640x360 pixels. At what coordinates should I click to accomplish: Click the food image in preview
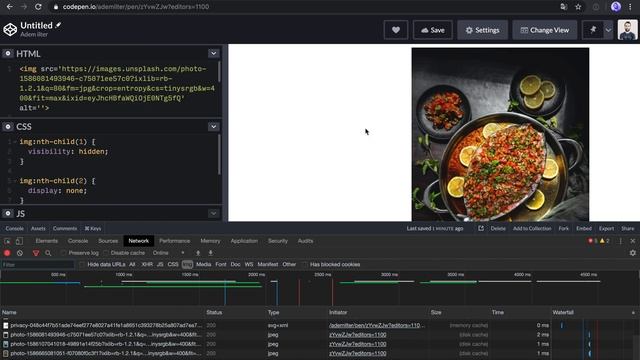500,134
